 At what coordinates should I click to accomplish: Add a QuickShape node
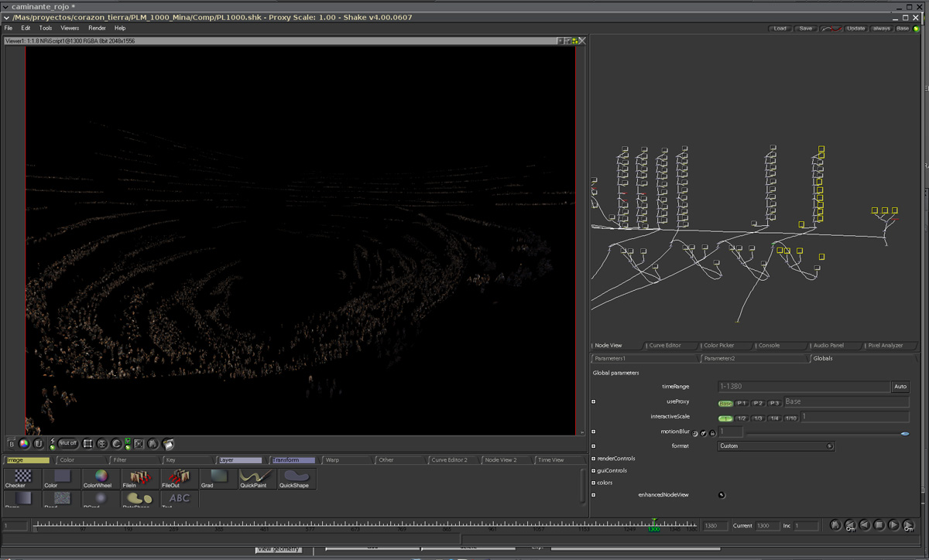pyautogui.click(x=295, y=479)
